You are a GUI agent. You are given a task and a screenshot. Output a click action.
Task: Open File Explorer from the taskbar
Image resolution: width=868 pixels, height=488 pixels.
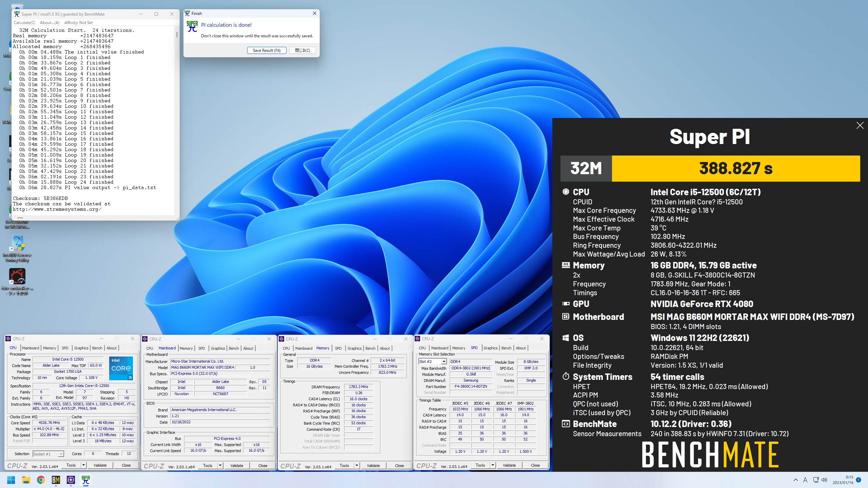tap(26, 480)
